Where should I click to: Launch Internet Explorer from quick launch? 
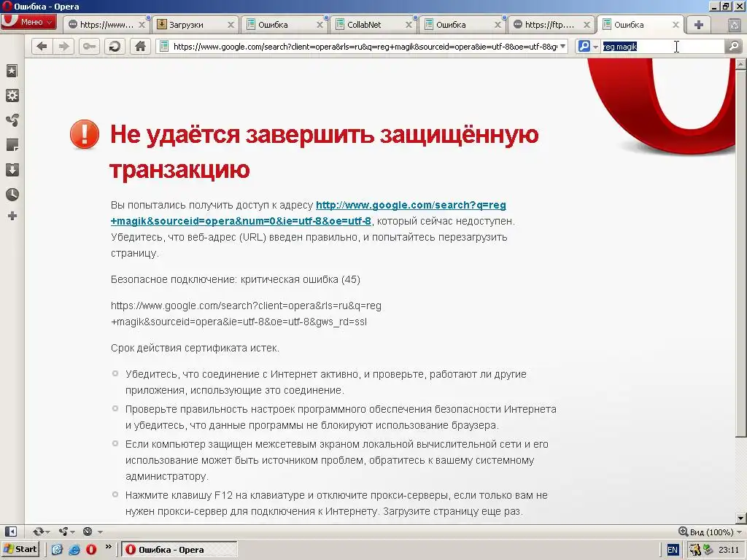[x=74, y=550]
